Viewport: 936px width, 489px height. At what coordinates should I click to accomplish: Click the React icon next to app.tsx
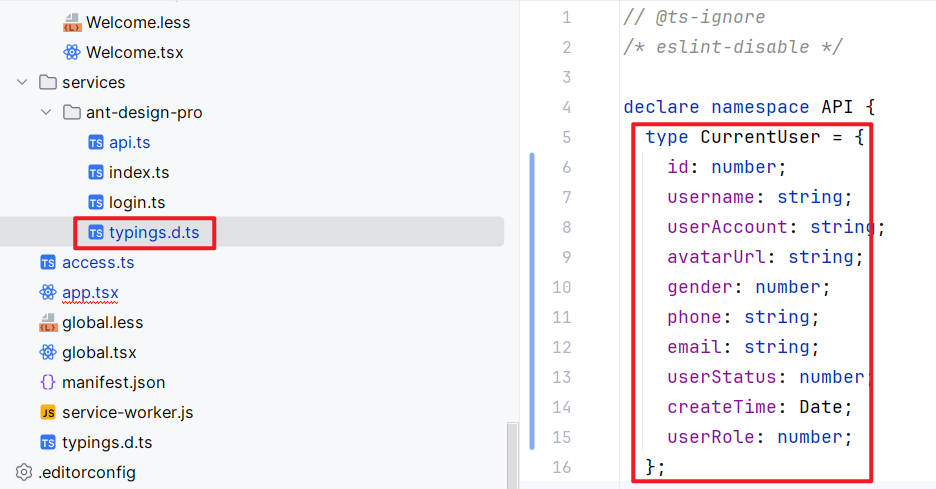point(48,292)
